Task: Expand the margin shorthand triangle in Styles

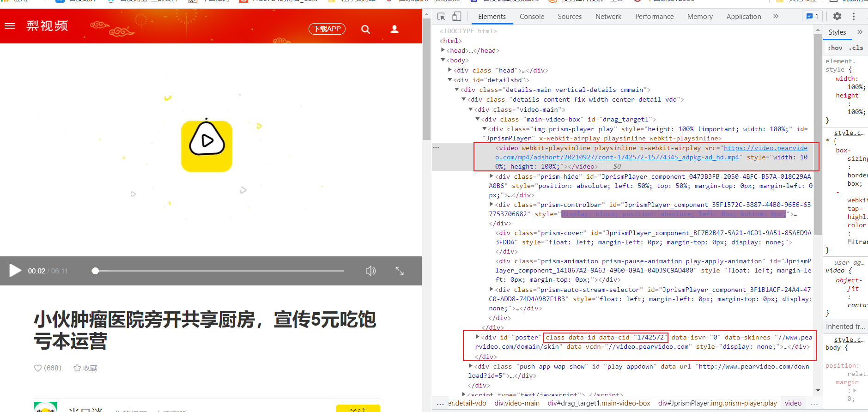Action: point(855,391)
